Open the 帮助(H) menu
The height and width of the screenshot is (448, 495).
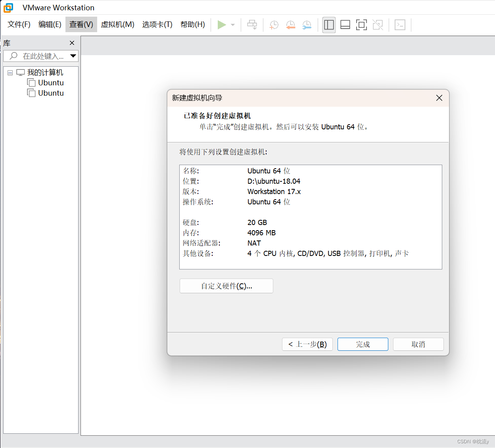(x=193, y=25)
